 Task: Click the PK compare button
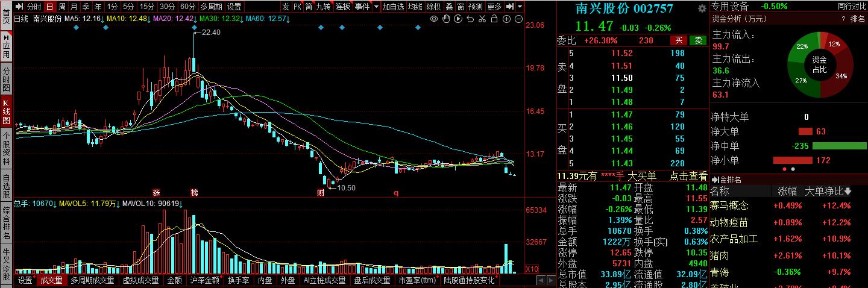[x=298, y=7]
